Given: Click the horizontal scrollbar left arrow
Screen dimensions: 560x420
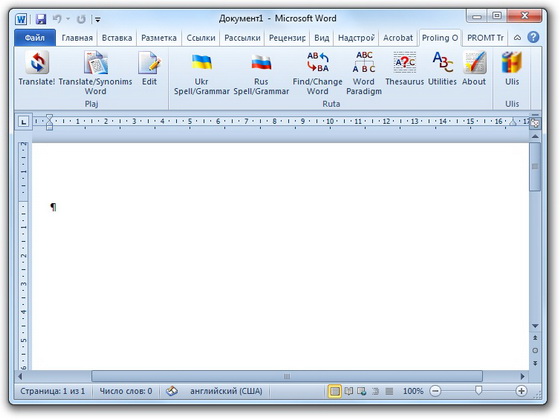Looking at the screenshot, I should [20, 376].
